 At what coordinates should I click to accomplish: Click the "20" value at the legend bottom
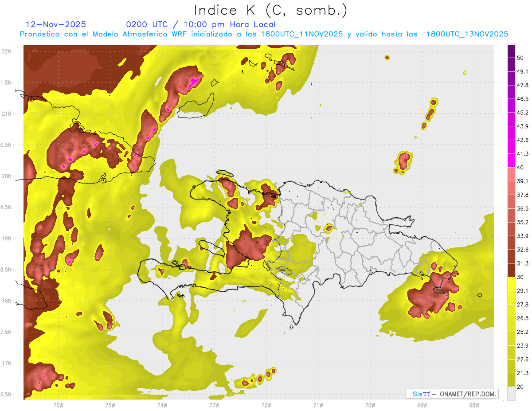(521, 387)
